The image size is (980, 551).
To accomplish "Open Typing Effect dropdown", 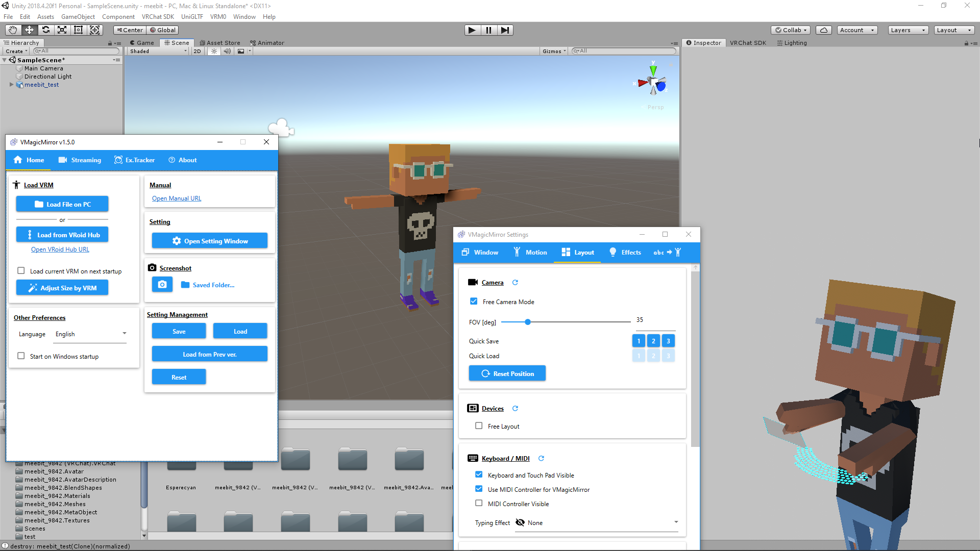I will pos(597,522).
